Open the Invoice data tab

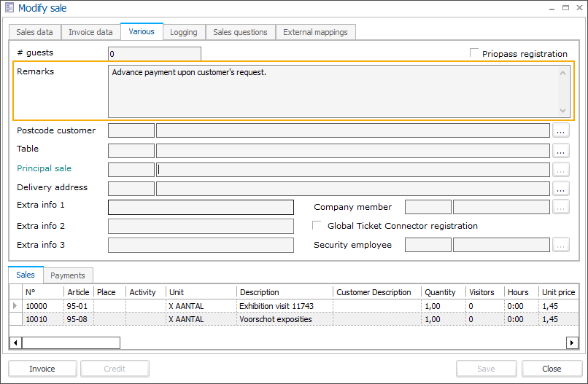pos(90,32)
